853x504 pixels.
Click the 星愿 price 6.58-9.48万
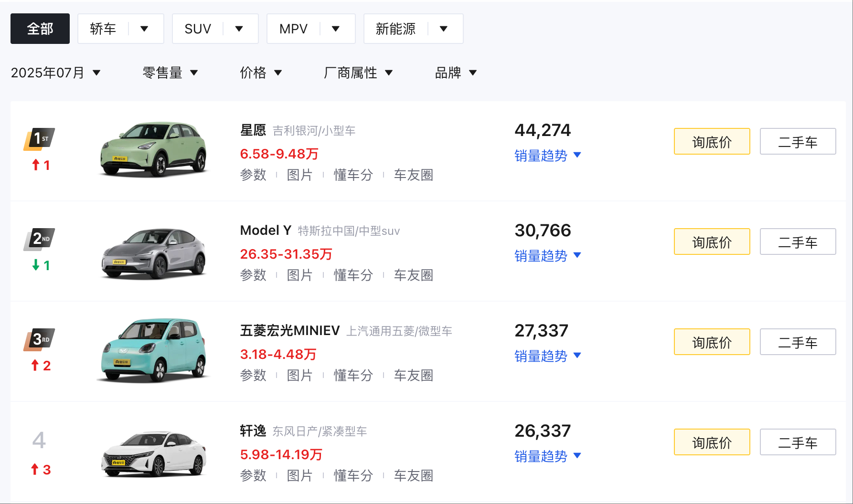coord(279,154)
